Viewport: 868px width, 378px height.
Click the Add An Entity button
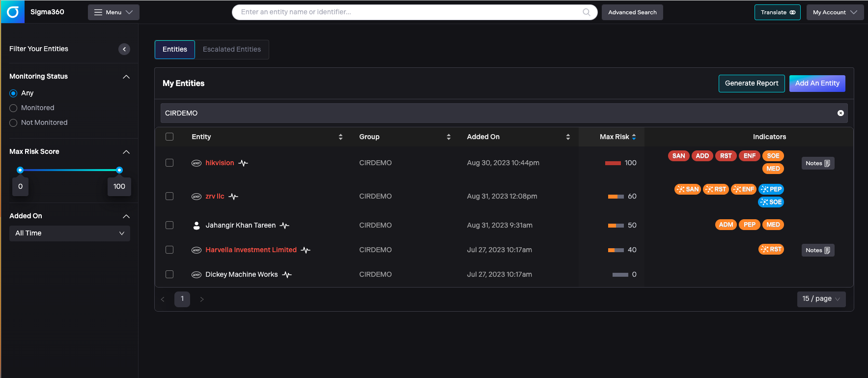click(817, 84)
